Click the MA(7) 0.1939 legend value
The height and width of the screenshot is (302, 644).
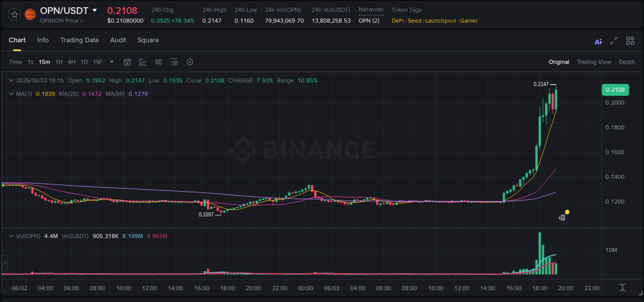(x=45, y=94)
